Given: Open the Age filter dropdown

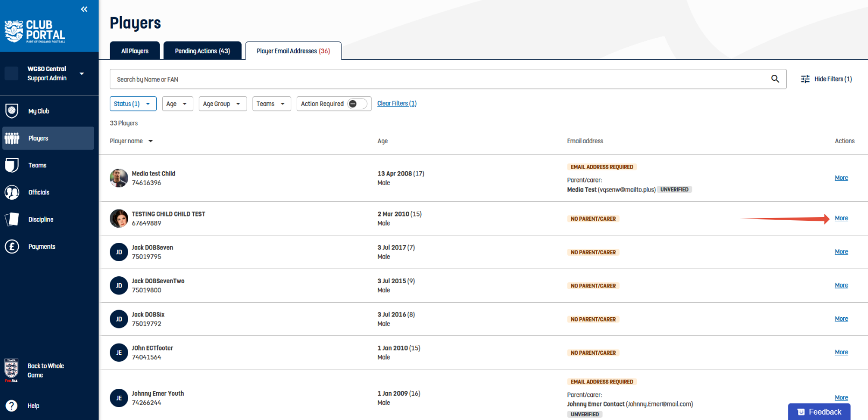Looking at the screenshot, I should (x=178, y=104).
